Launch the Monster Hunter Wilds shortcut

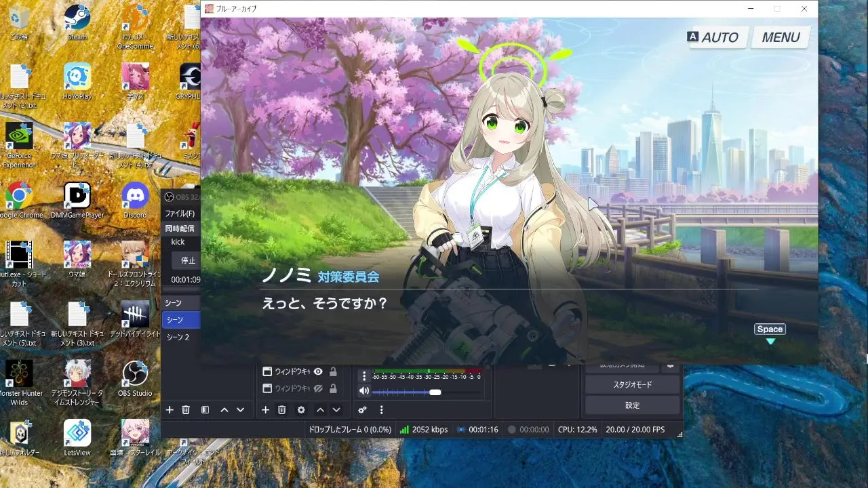(x=19, y=383)
